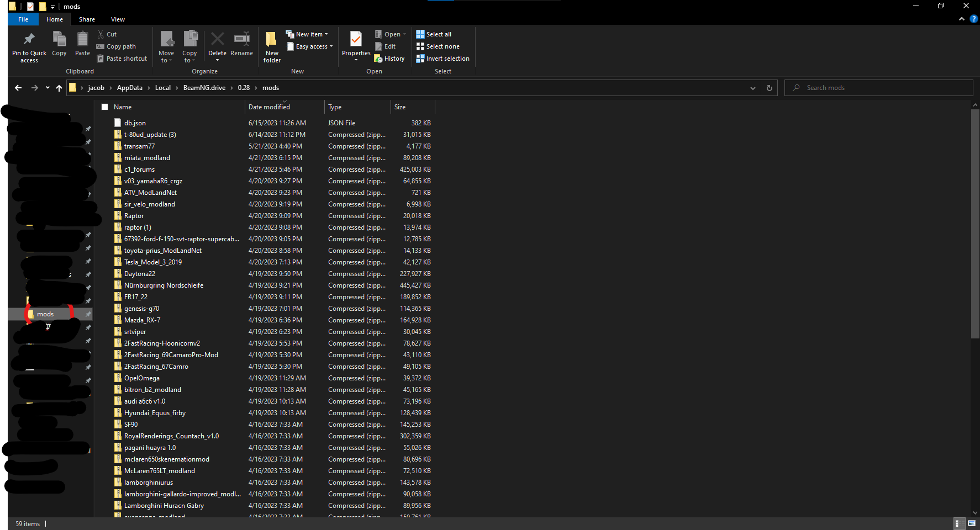The image size is (980, 530).
Task: Click Select none in ribbon
Action: 438,46
